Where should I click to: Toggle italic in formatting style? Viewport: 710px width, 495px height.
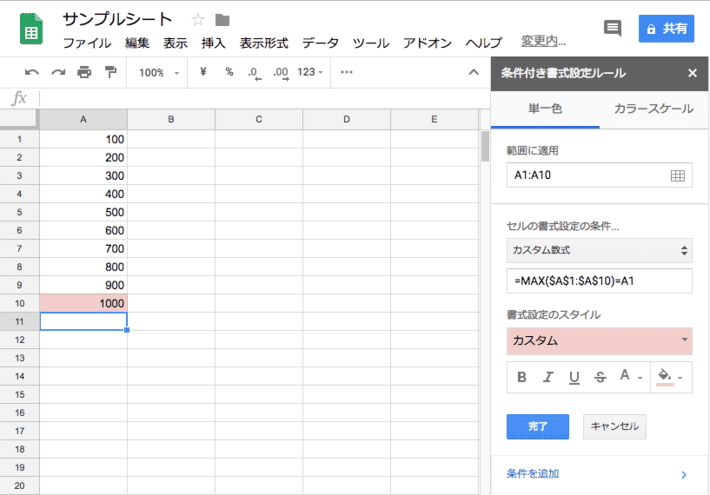click(548, 377)
